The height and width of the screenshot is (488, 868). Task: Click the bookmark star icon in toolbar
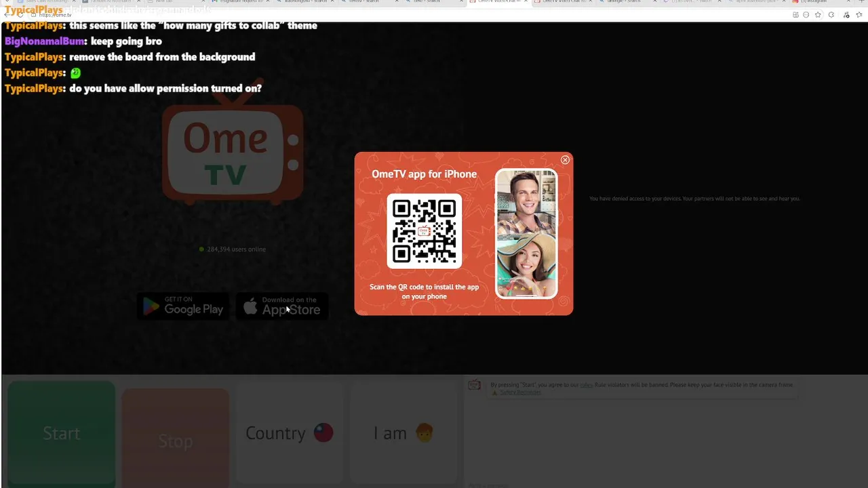tap(818, 14)
